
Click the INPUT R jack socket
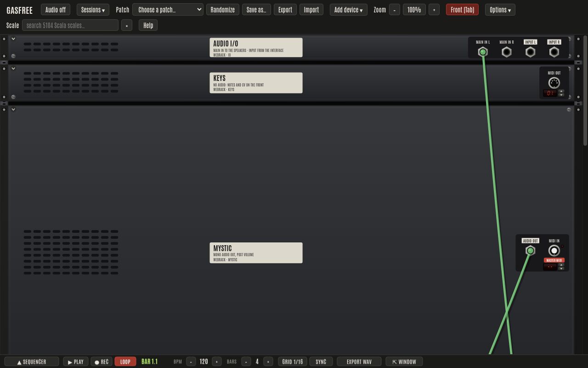[554, 52]
